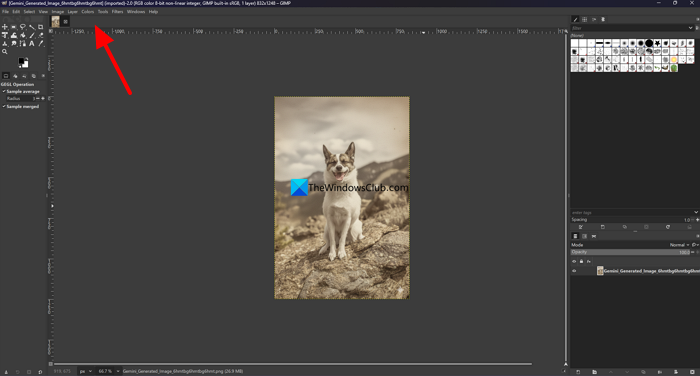Select the Crop tool

coord(40,27)
